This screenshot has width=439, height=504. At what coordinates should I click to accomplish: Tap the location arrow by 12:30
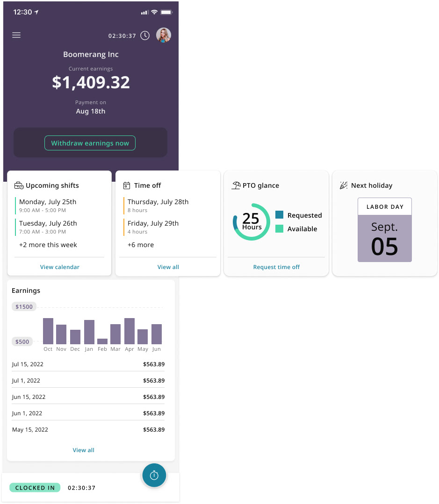pyautogui.click(x=36, y=12)
